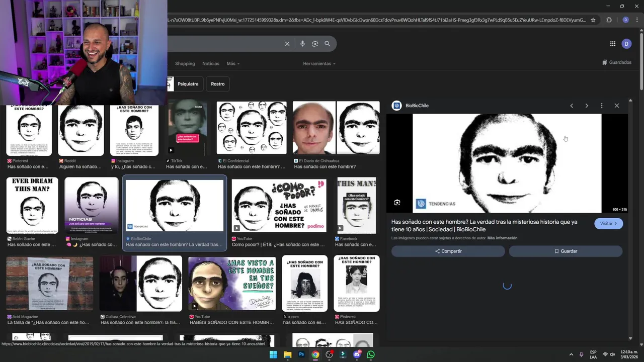Open the taskbar terminal app icon

pos(343,354)
